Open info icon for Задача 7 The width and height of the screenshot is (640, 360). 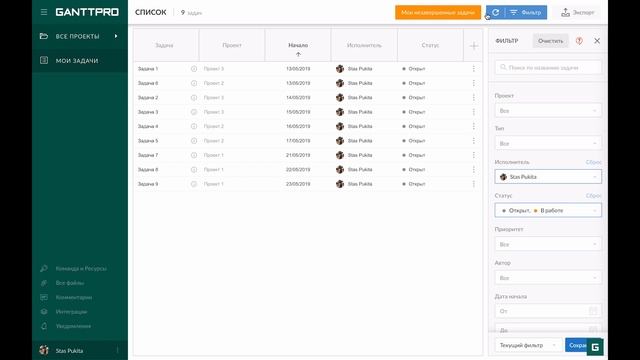(194, 155)
